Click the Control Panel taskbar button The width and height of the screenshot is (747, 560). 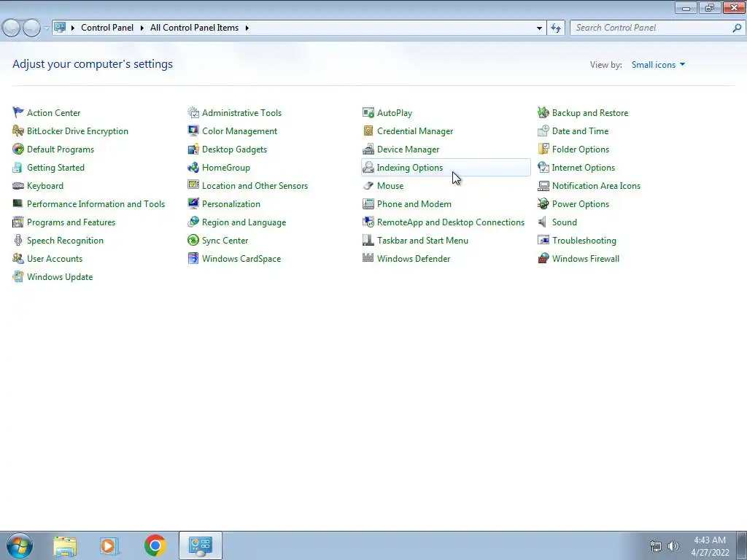[201, 545]
